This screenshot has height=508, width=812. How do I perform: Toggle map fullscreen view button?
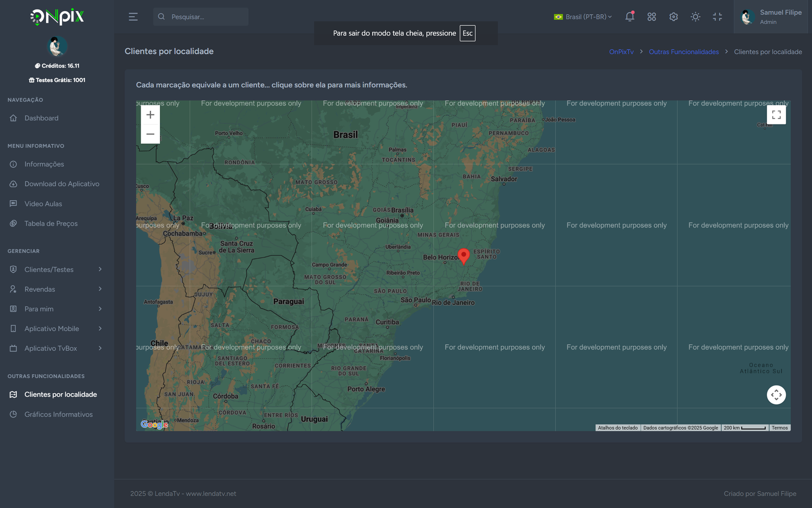coord(776,115)
